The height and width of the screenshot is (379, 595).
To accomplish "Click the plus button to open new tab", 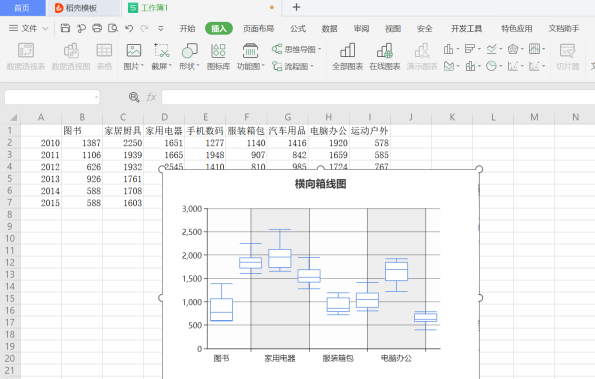I will [x=296, y=7].
